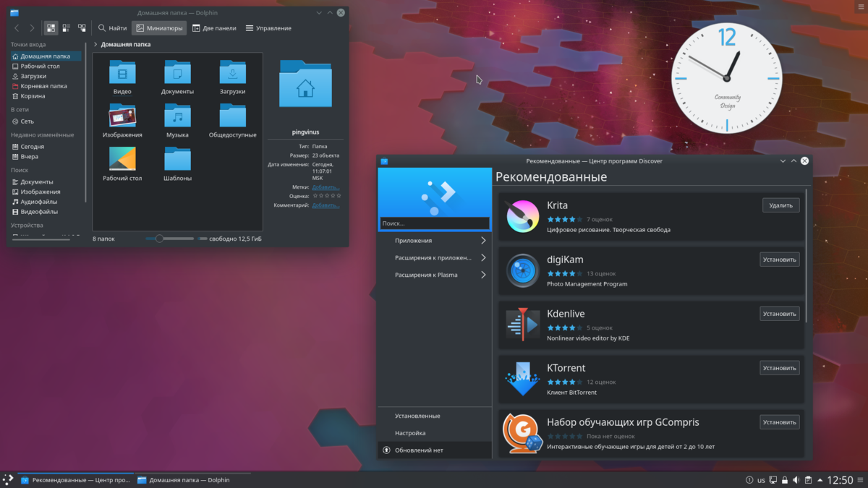Screen dimensions: 868x488
Task: Search Изображения in Dolphin sidebar
Action: pos(46,192)
